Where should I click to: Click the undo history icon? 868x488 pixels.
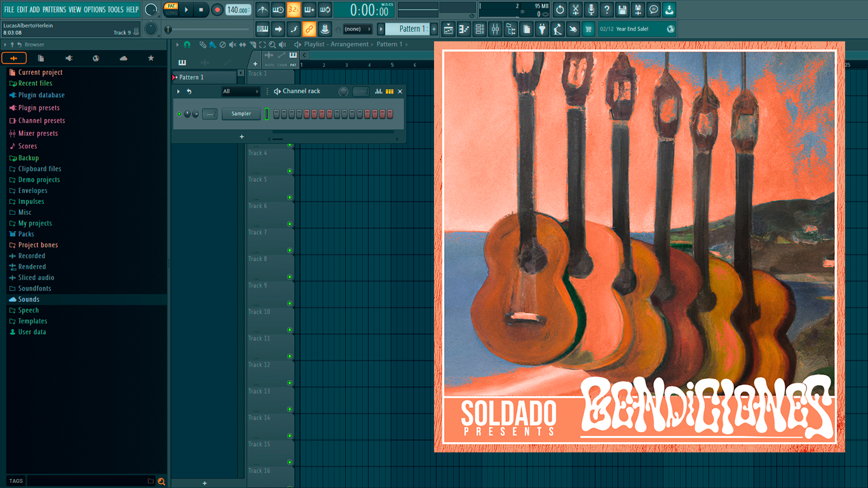click(x=560, y=10)
